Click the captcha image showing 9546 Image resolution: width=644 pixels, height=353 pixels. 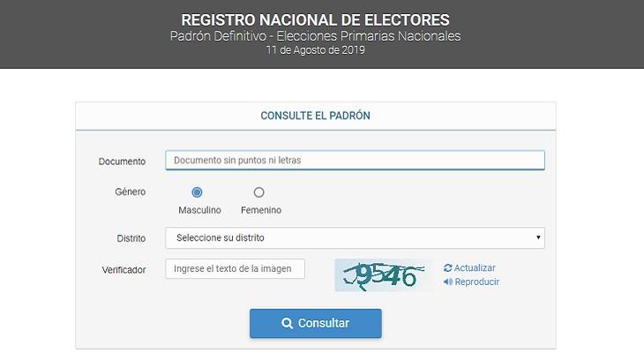point(384,275)
